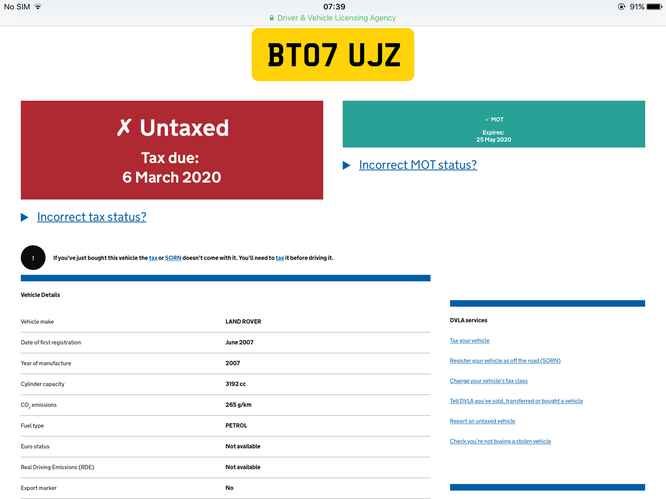Click 'Not available' in Euro status row
Screen dimensions: 666x499
point(243,446)
